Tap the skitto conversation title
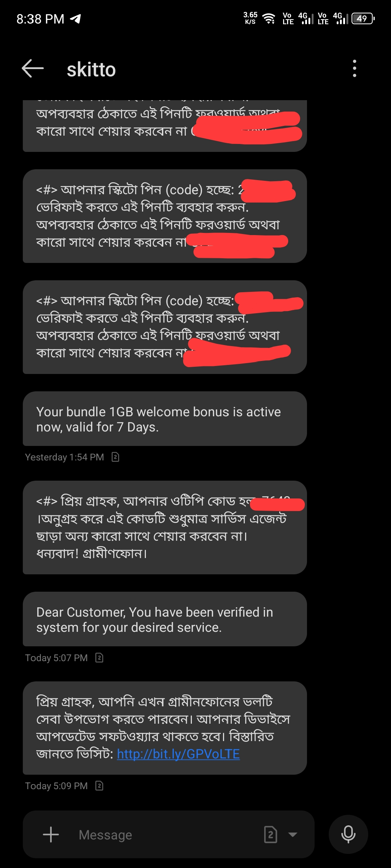Viewport: 391px width, 868px height. [91, 69]
